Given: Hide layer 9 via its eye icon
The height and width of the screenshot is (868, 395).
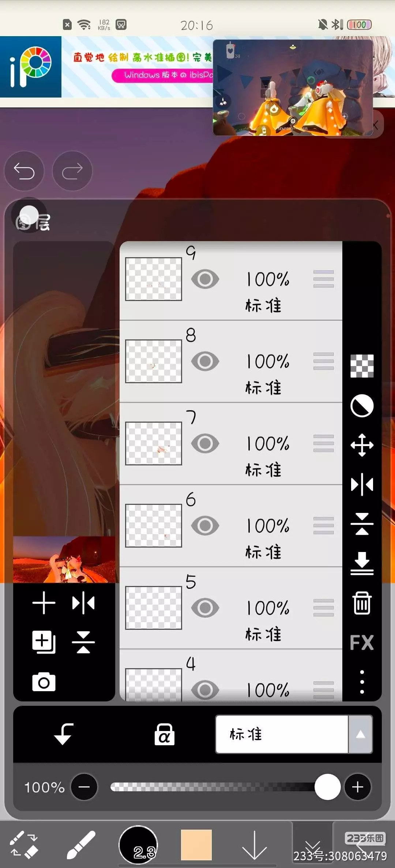Looking at the screenshot, I should (x=205, y=279).
